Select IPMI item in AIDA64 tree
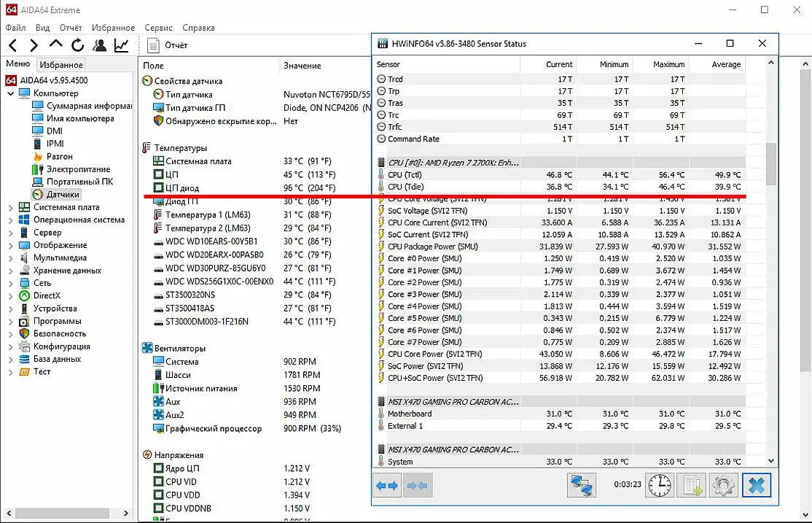 tap(55, 144)
